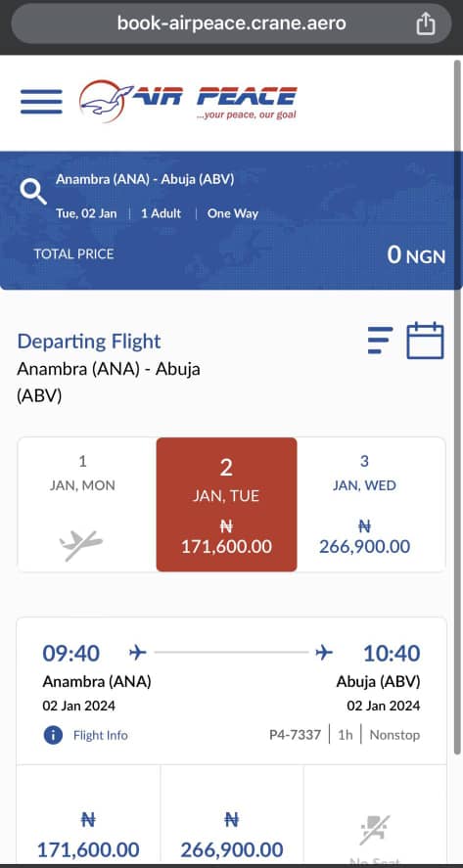The height and width of the screenshot is (868, 463).
Task: Click the 09:40 departure time
Action: (x=70, y=654)
